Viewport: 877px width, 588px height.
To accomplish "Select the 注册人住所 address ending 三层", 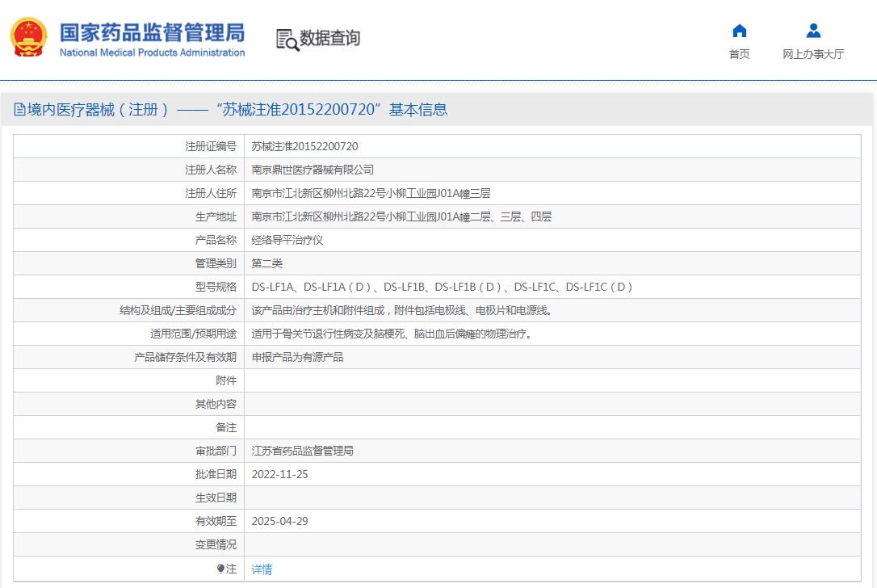I will tap(371, 194).
